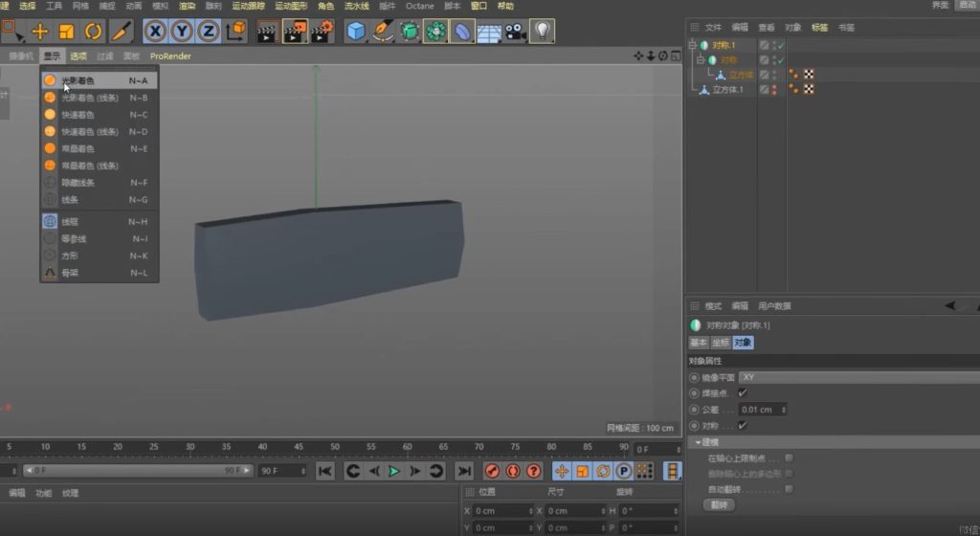Open the green generators cube icon
This screenshot has height=536, width=980.
coord(409,32)
